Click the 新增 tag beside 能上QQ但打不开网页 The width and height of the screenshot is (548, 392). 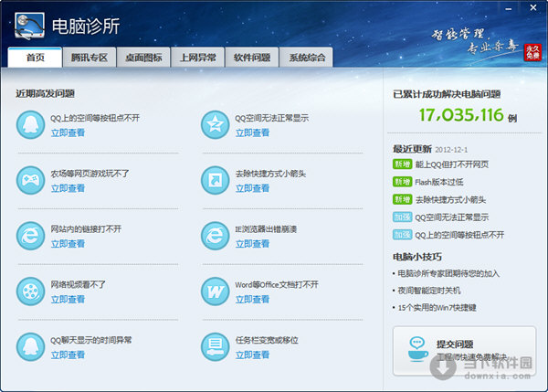click(402, 164)
